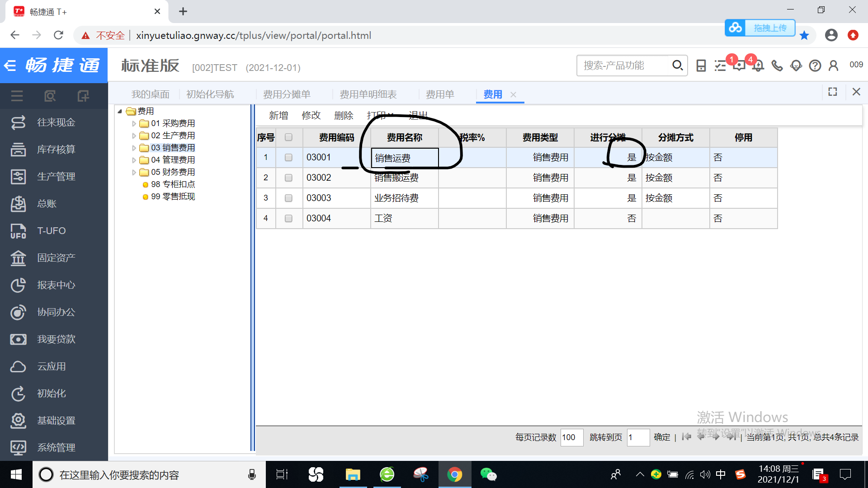Expand the 04 管理费用 folder
Image resolution: width=868 pixels, height=488 pixels.
tap(134, 160)
